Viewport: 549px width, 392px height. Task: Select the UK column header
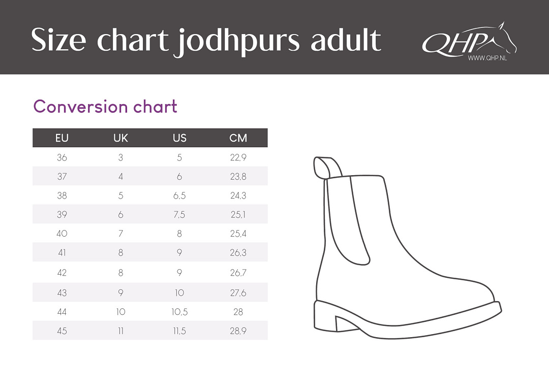(x=120, y=138)
